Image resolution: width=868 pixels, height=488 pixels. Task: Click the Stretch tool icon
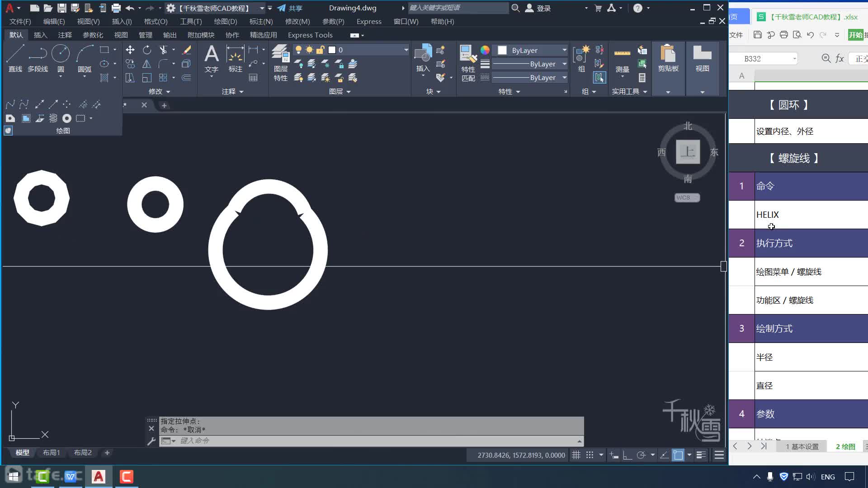point(130,78)
